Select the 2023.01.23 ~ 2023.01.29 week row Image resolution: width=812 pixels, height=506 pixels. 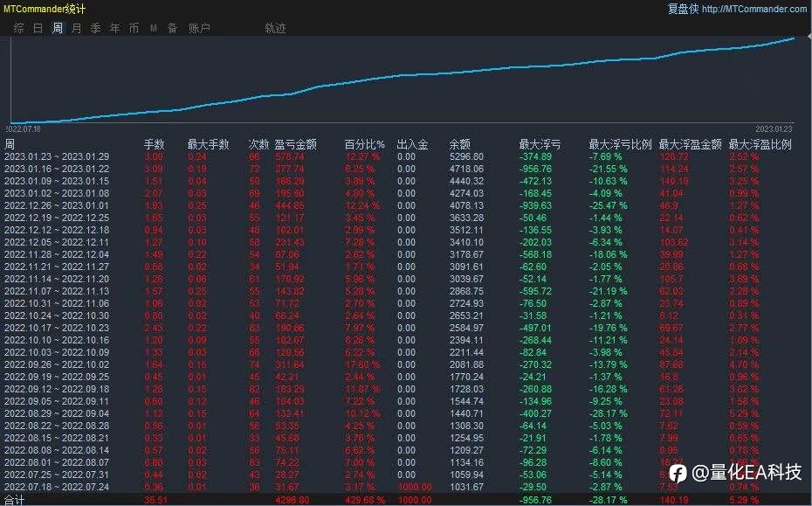(x=406, y=156)
